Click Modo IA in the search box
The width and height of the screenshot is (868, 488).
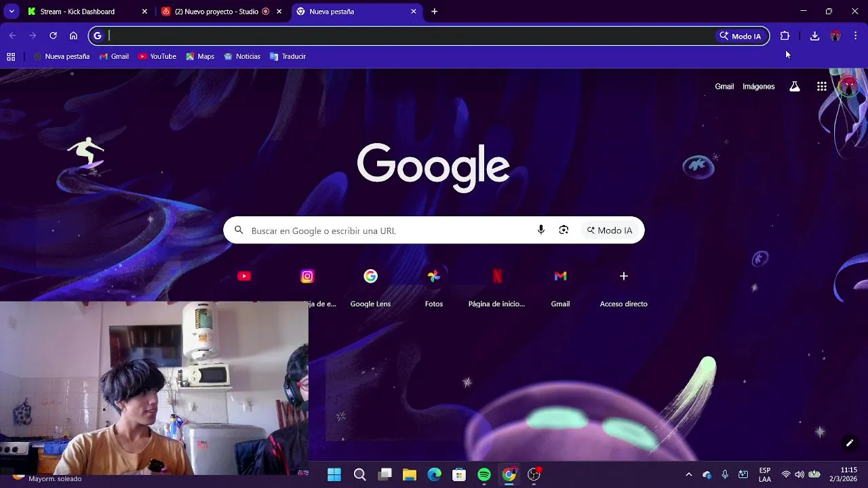(610, 230)
